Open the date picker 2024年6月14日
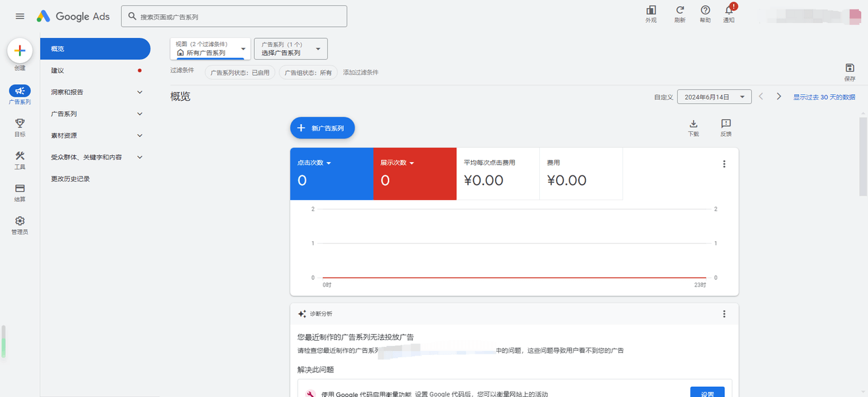This screenshot has width=868, height=397. (x=715, y=97)
